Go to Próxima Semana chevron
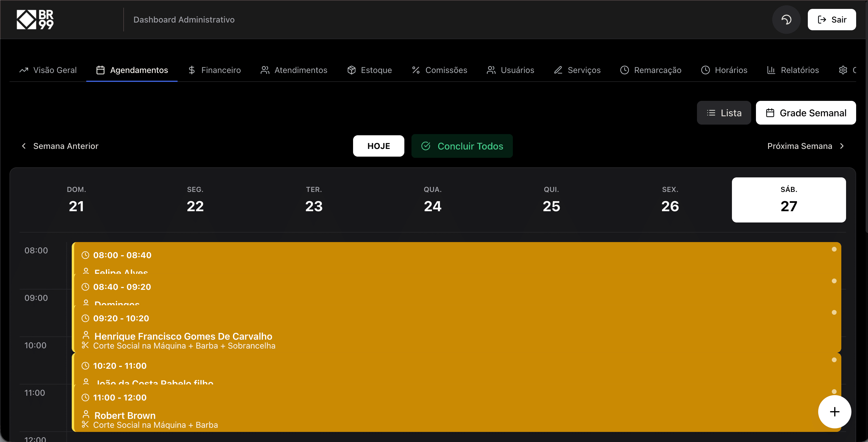Image resolution: width=868 pixels, height=442 pixels. pyautogui.click(x=842, y=146)
